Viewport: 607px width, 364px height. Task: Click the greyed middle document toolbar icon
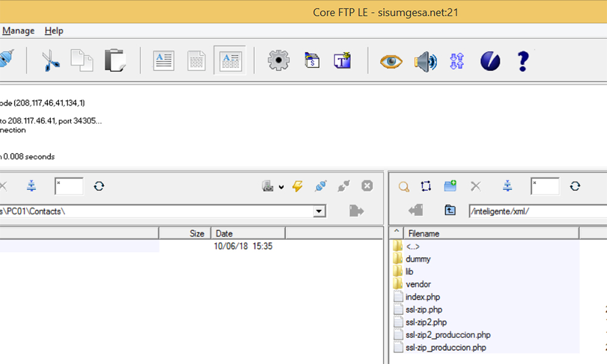(197, 61)
